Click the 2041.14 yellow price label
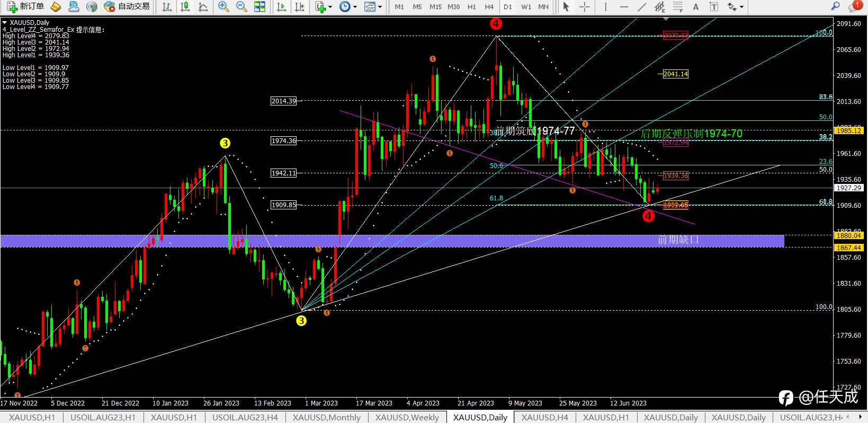The width and height of the screenshot is (868, 423). click(675, 74)
